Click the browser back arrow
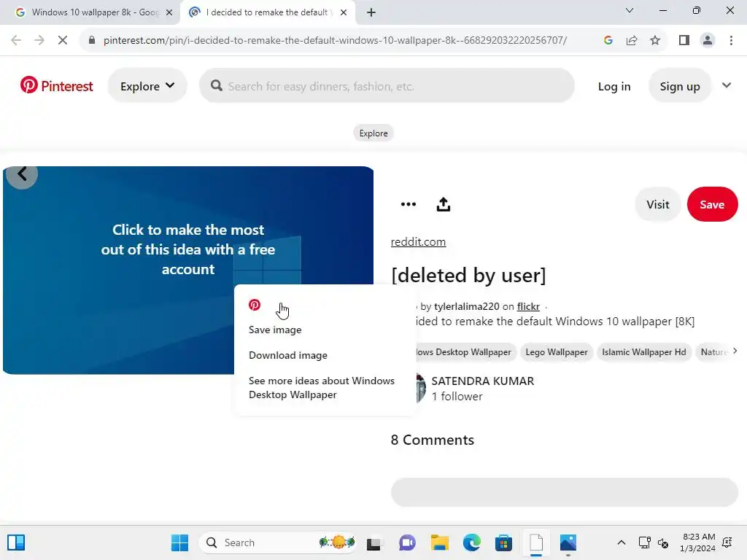This screenshot has width=747, height=560. pyautogui.click(x=16, y=41)
